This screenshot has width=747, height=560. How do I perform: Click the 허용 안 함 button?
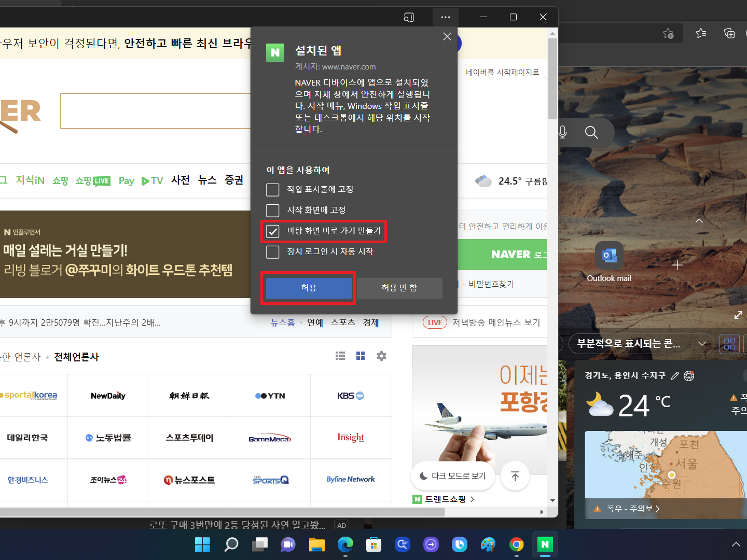coord(399,288)
